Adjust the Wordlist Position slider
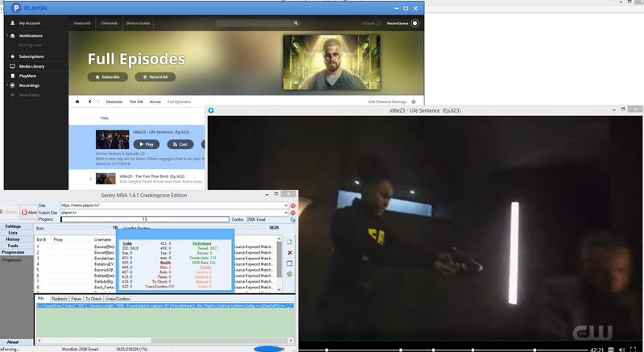Image resolution: width=644 pixels, height=352 pixels. click(209, 228)
